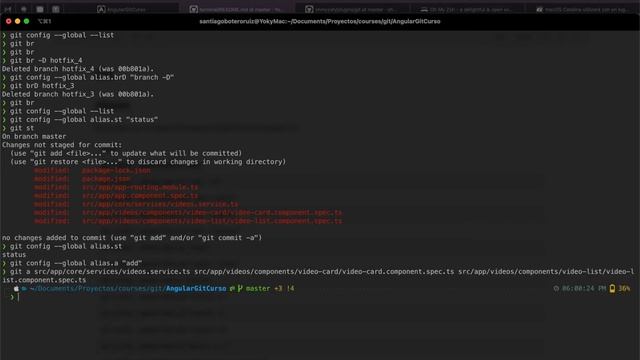The width and height of the screenshot is (640, 360).
Task: Click the green fullscreen window button
Action: [x=27, y=21]
